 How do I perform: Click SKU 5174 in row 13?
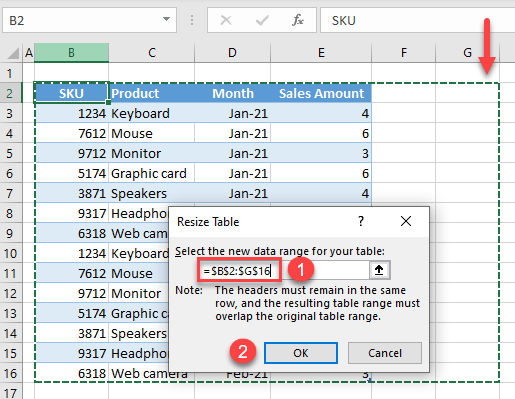point(71,314)
